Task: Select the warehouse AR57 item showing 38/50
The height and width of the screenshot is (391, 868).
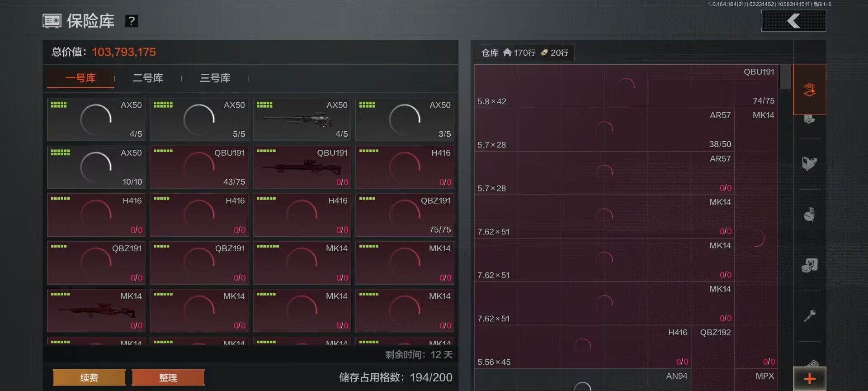Action: coord(604,129)
